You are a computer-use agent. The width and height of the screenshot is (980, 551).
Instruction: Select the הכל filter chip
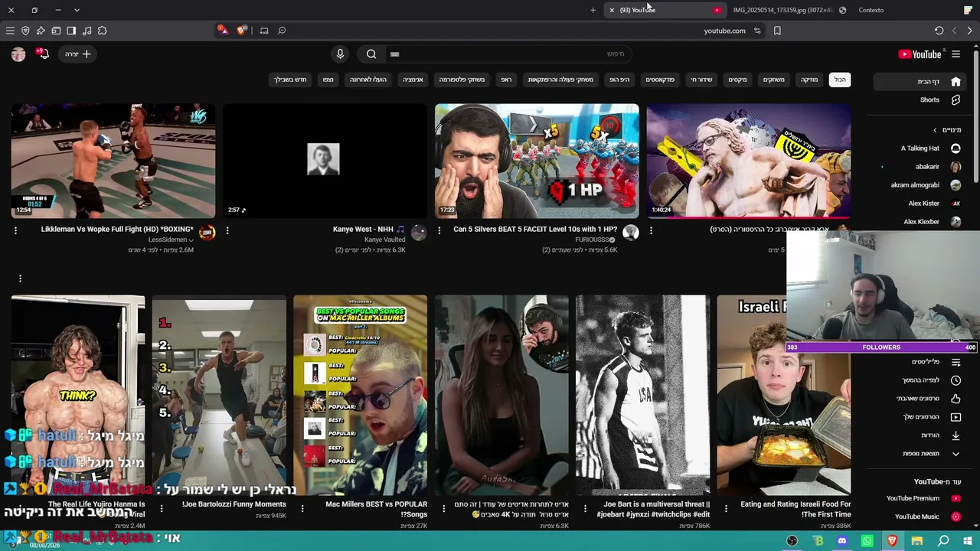pyautogui.click(x=840, y=80)
